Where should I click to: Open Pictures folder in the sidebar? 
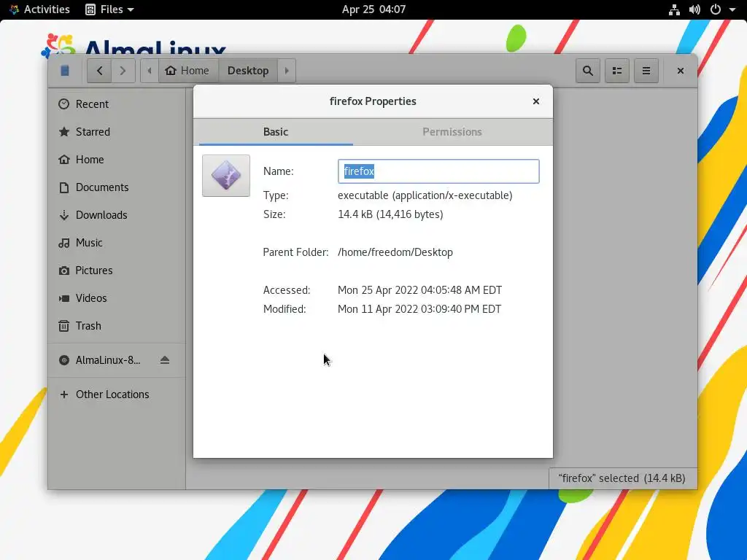(x=116, y=270)
